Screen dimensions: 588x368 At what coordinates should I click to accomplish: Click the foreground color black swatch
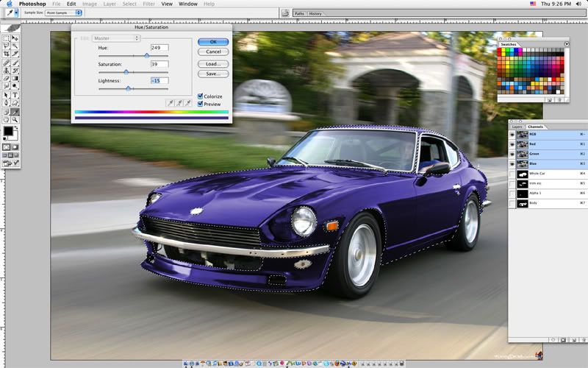[x=8, y=132]
